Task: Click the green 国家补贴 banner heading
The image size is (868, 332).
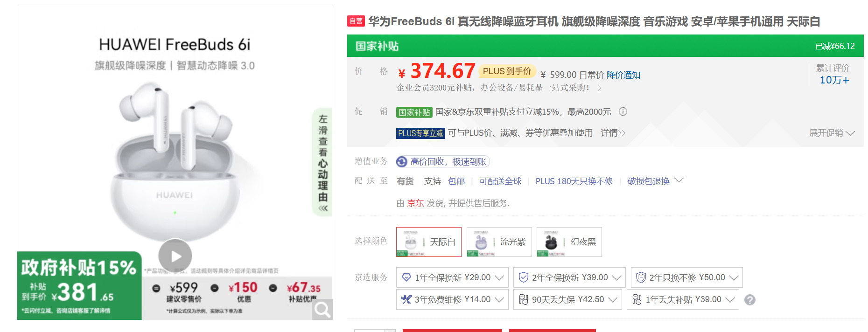Action: [x=377, y=46]
